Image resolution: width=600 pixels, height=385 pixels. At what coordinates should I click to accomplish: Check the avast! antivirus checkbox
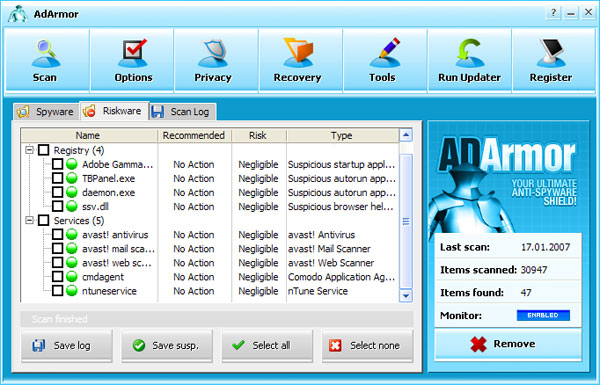(x=57, y=234)
